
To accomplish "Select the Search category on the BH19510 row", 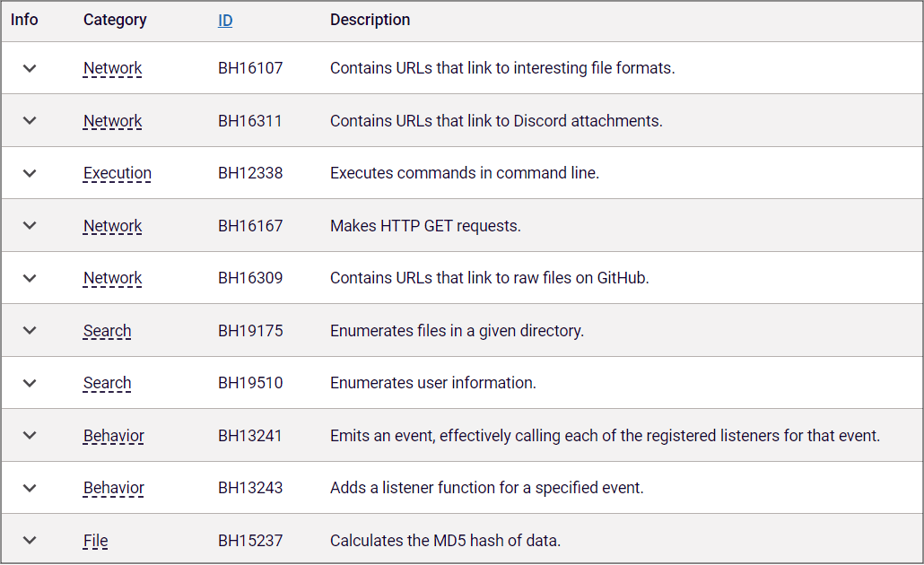I will pyautogui.click(x=107, y=382).
